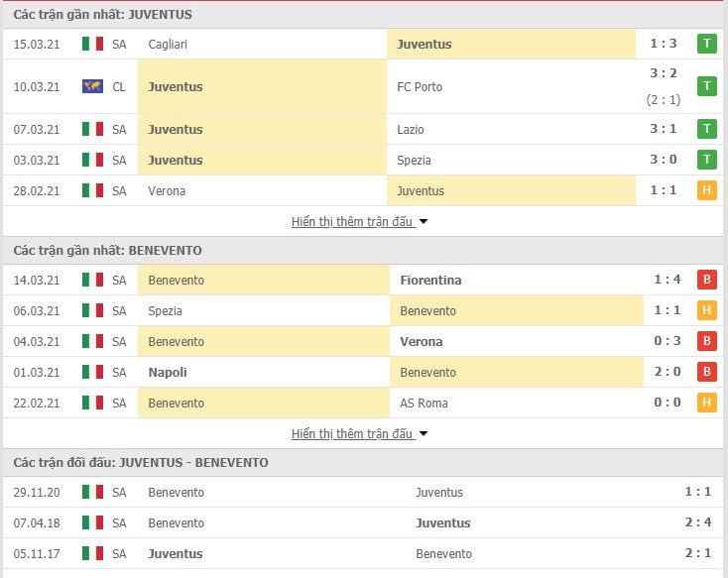The height and width of the screenshot is (578, 728).
Task: Click the 3 : 1 score against Lazio
Action: pos(663,129)
